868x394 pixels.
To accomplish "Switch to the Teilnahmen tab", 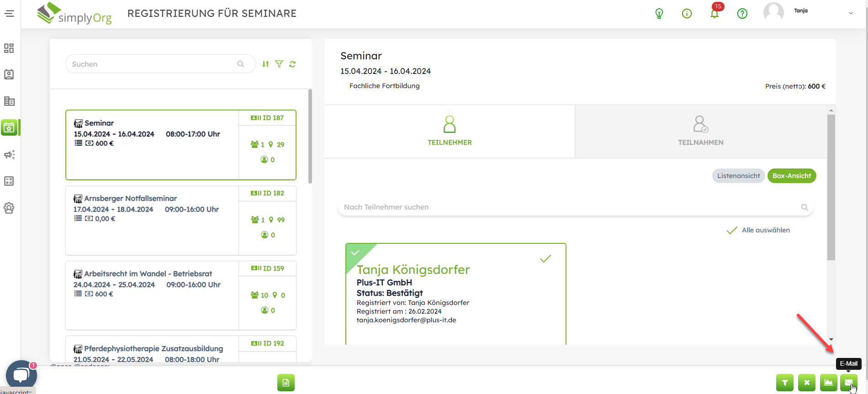I will pos(700,131).
